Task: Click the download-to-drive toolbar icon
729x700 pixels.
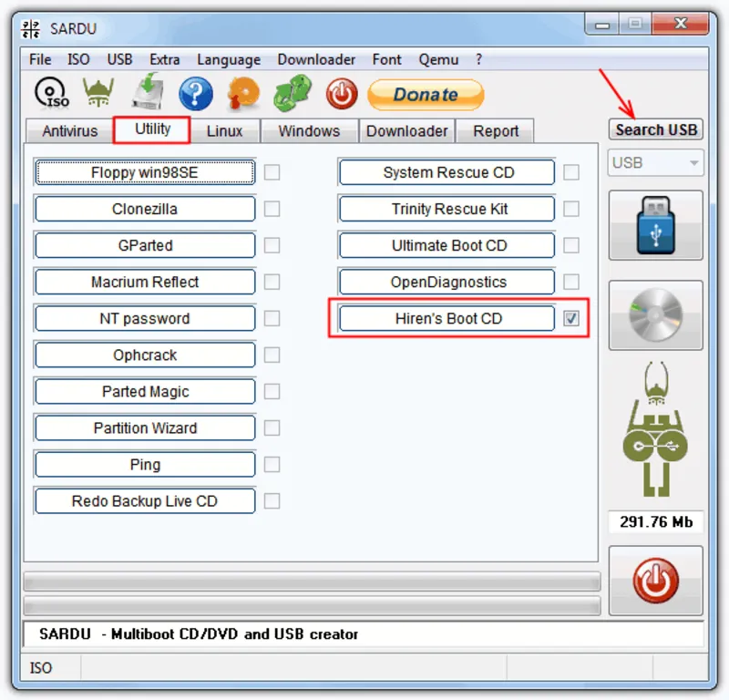Action: (x=148, y=92)
